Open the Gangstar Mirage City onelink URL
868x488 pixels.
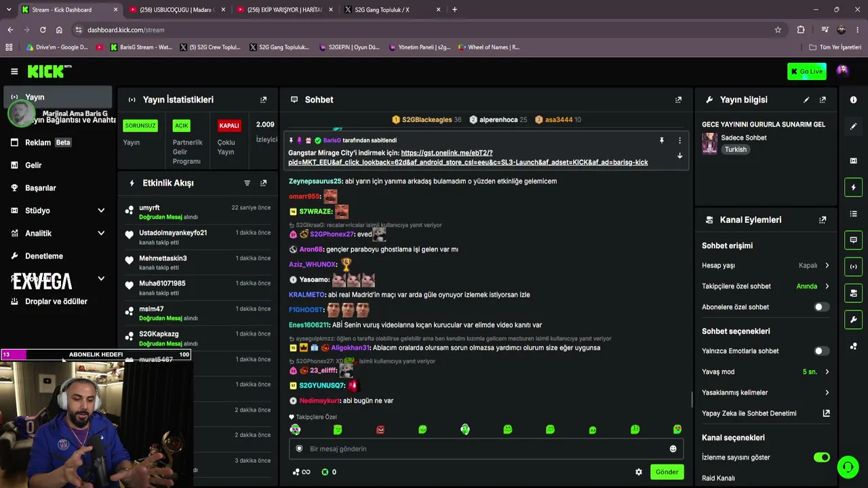pyautogui.click(x=468, y=158)
